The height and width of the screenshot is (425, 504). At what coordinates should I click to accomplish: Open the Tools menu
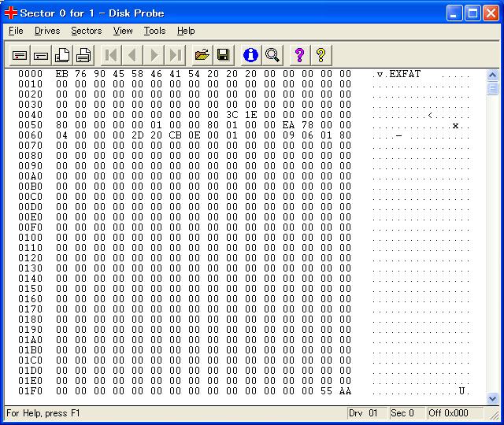(x=154, y=31)
